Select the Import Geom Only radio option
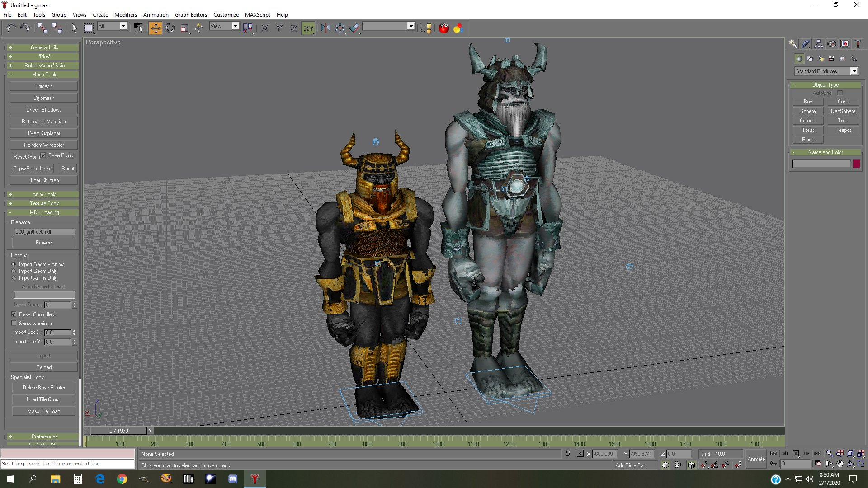 coord(14,271)
